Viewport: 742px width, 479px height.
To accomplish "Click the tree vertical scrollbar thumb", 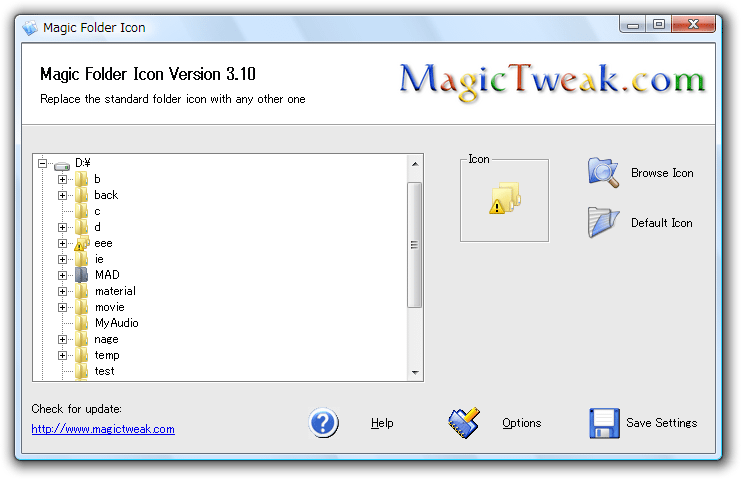I will (x=415, y=245).
